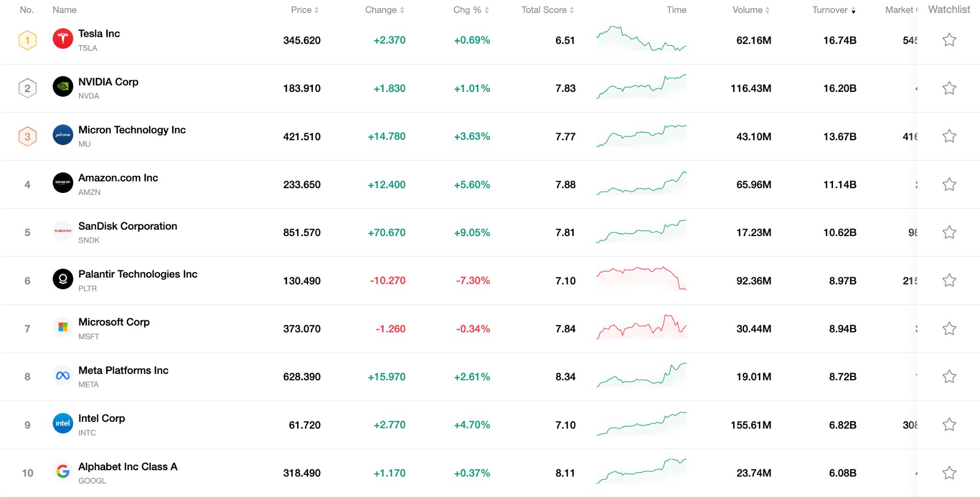Click the rank badge number 3 for Micron

coord(27,136)
